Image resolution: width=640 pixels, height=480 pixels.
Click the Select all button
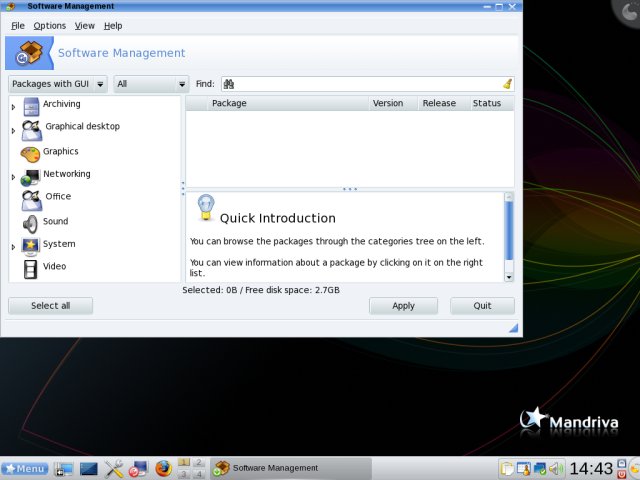[51, 306]
